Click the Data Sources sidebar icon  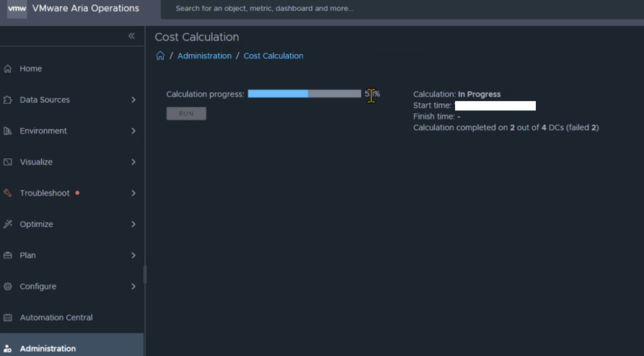pos(8,100)
